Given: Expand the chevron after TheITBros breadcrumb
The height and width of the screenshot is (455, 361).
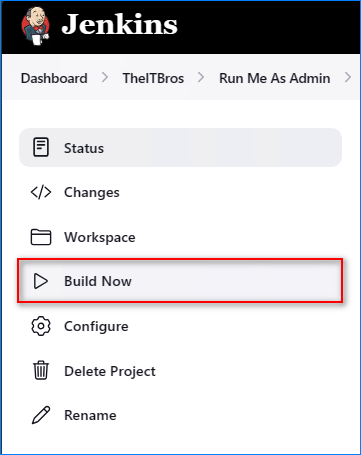Looking at the screenshot, I should click(x=201, y=78).
